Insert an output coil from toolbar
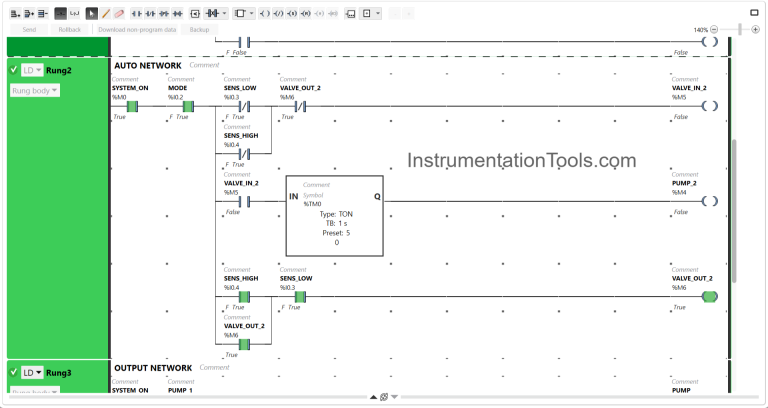 [x=265, y=14]
